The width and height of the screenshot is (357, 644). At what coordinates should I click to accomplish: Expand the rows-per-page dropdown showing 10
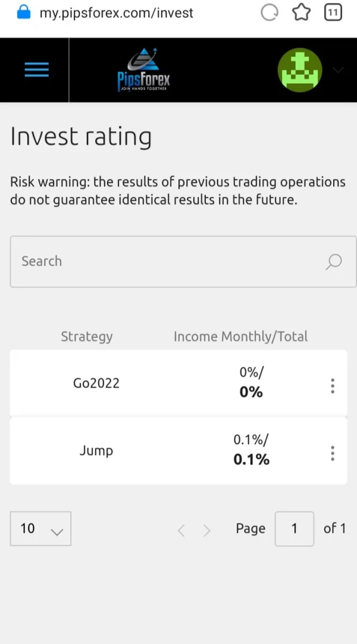40,529
